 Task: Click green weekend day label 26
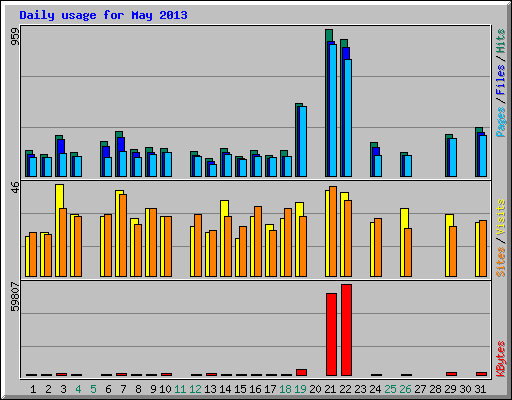405,389
